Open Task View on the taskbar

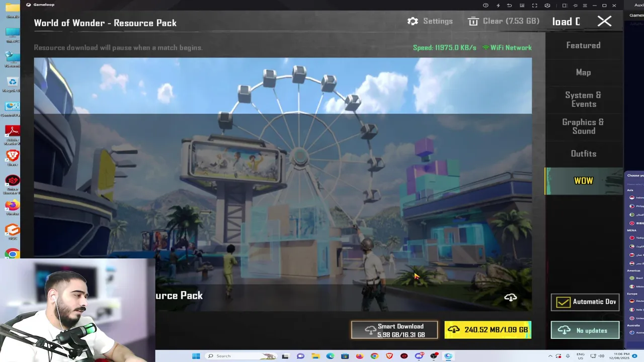click(285, 356)
